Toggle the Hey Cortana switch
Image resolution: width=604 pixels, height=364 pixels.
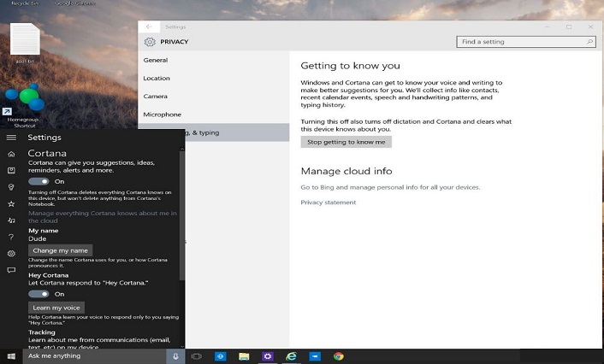(x=38, y=294)
